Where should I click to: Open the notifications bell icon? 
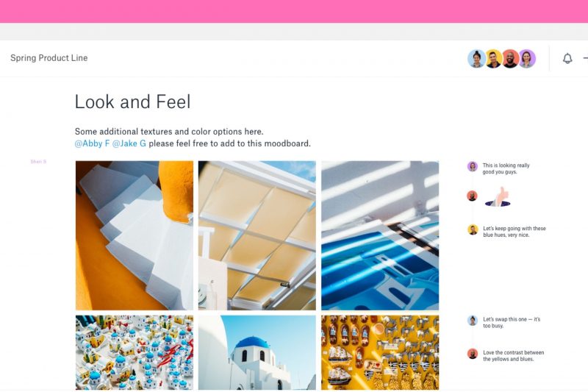(567, 59)
